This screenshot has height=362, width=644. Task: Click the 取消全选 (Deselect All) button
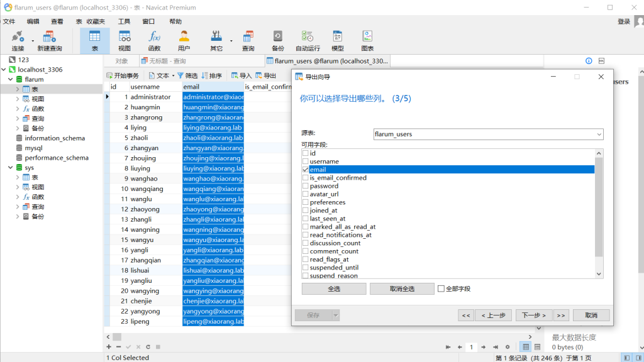(x=402, y=289)
